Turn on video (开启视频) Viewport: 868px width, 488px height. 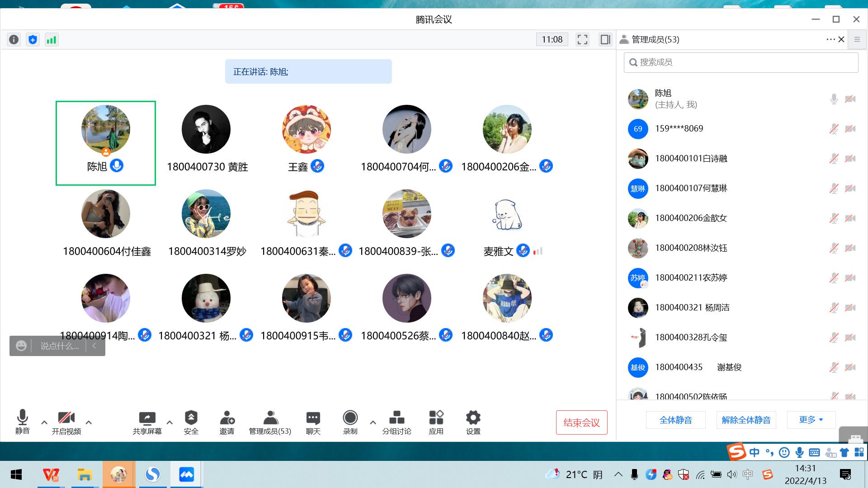pos(66,422)
